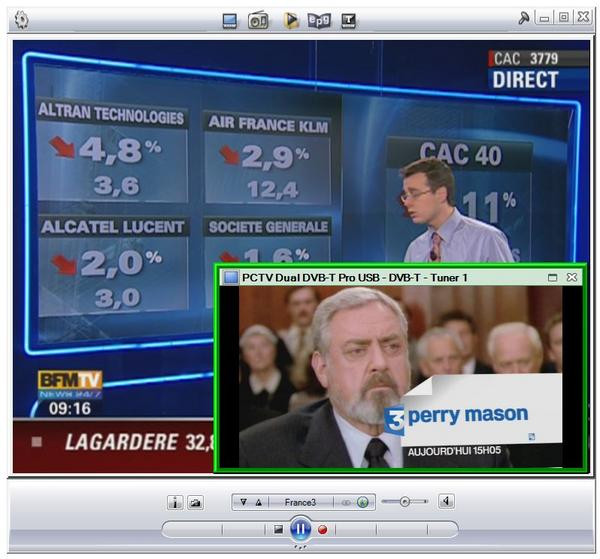Click the green round tuner icon
600x559 pixels.
coord(362,502)
